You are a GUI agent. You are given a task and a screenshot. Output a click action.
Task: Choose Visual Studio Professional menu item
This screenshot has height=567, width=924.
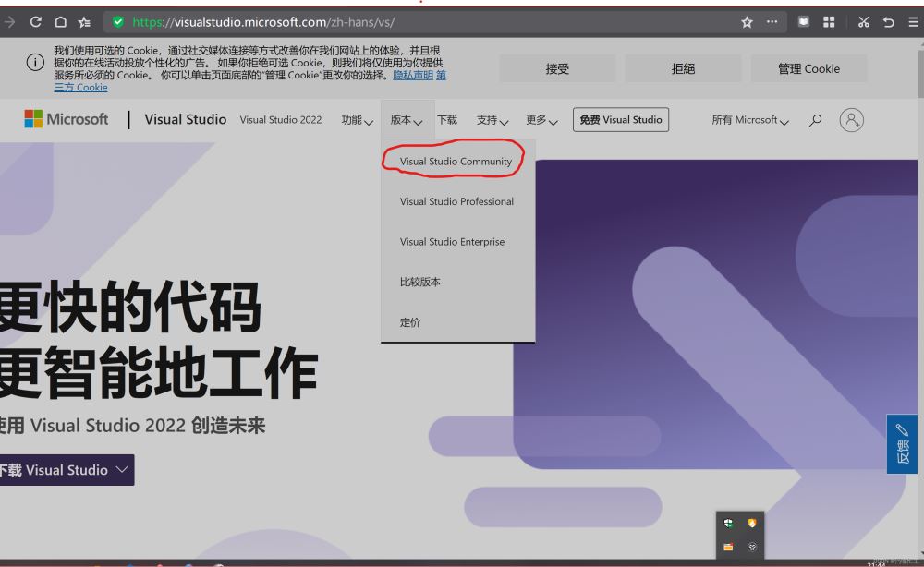click(456, 201)
